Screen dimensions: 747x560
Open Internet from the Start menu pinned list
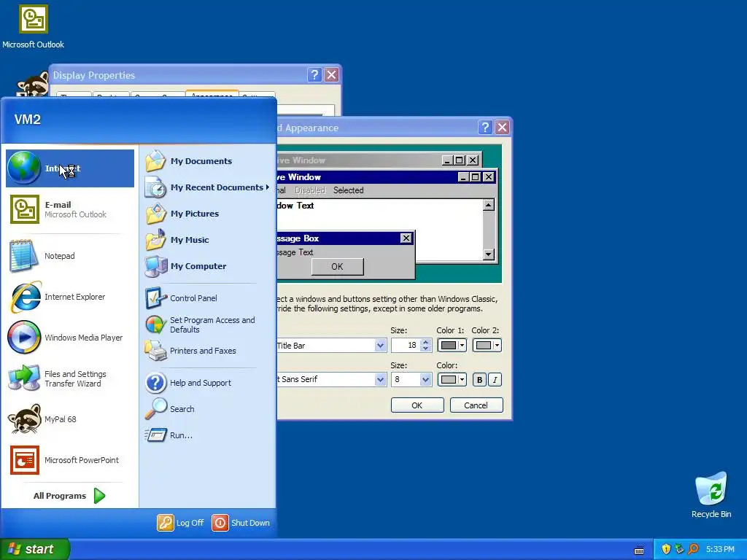click(69, 168)
